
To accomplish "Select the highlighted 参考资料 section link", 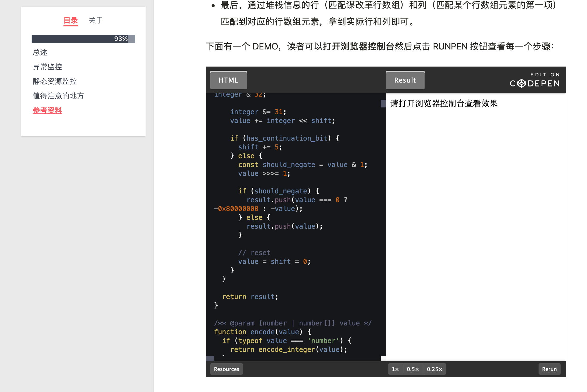I will point(47,111).
